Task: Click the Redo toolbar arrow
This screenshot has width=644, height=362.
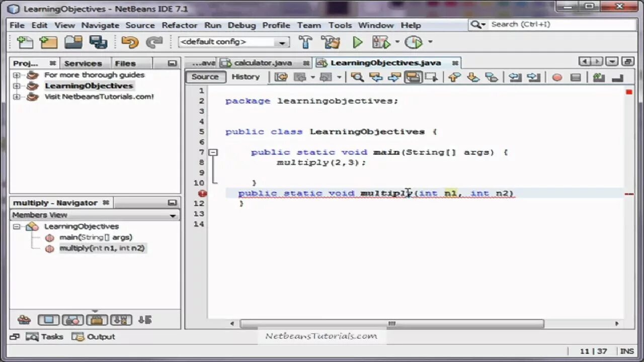Action: 154,42
